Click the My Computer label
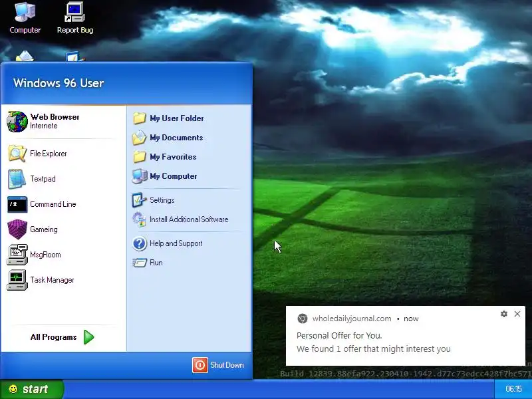 [x=174, y=176]
